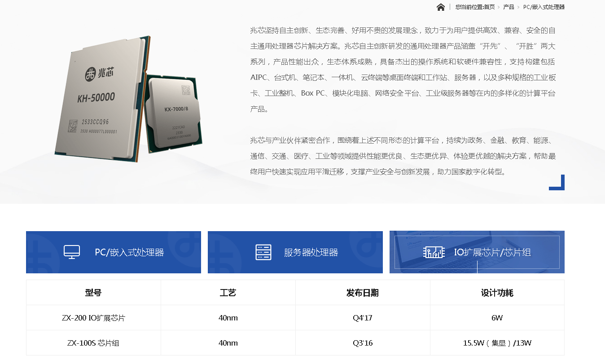
Task: Click the server rack icon on 服务器处理器
Action: [x=263, y=252]
